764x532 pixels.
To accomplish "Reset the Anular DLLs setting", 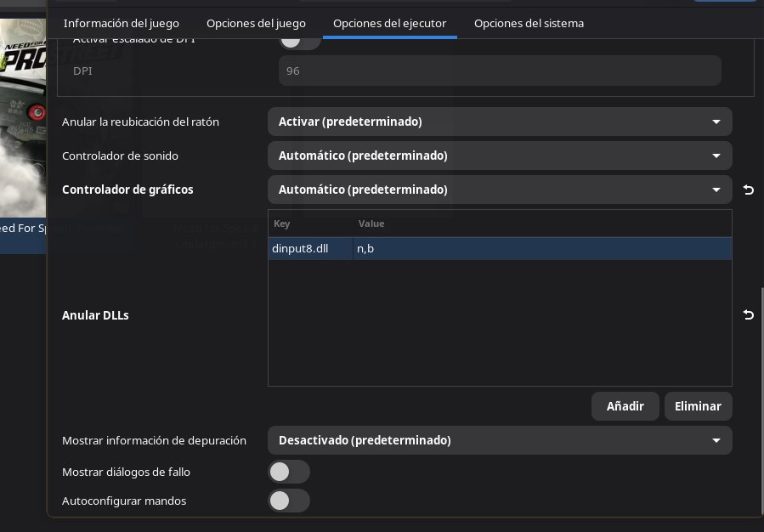I will 749,314.
